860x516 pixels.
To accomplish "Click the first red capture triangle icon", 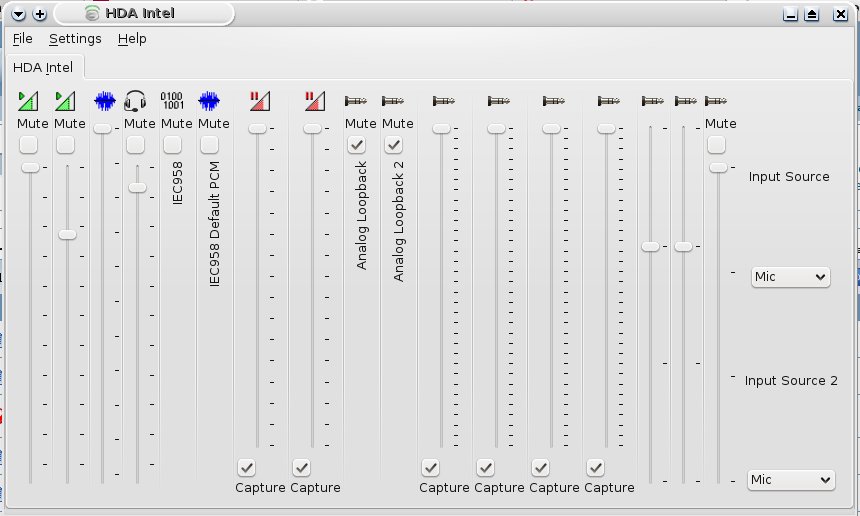I will 260,101.
